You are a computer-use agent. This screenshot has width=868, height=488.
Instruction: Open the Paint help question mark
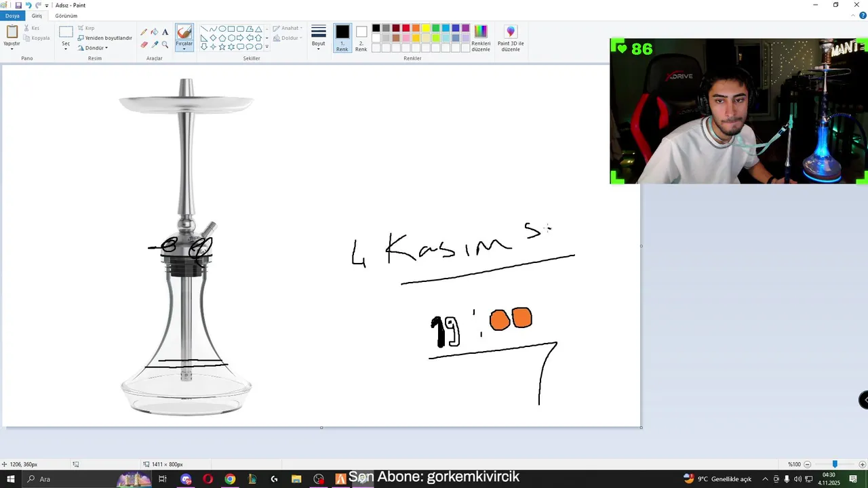click(x=863, y=16)
